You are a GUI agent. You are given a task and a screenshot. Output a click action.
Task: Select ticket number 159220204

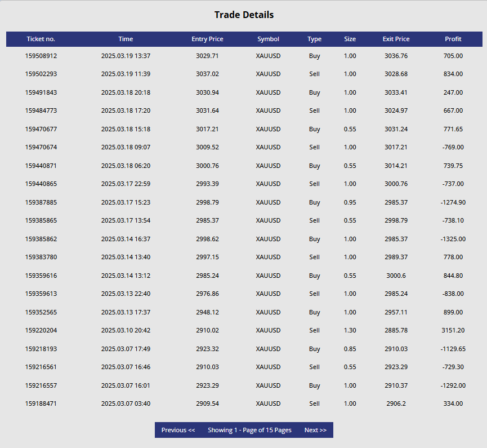click(41, 330)
